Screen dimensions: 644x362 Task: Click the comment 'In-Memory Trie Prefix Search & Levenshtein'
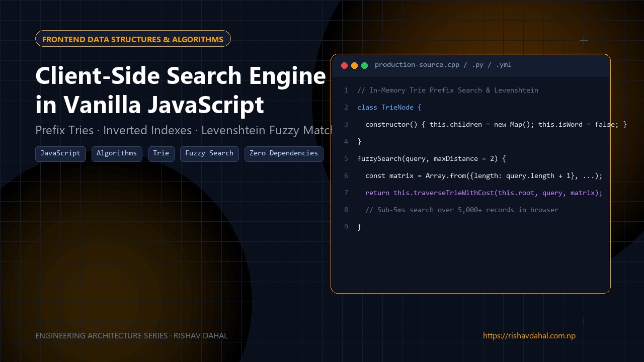click(448, 90)
